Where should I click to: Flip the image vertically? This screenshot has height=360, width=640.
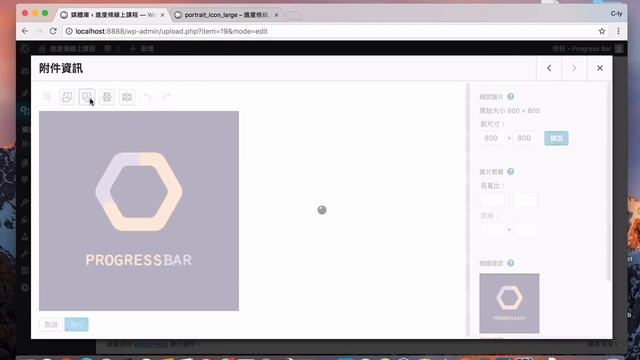click(x=107, y=97)
